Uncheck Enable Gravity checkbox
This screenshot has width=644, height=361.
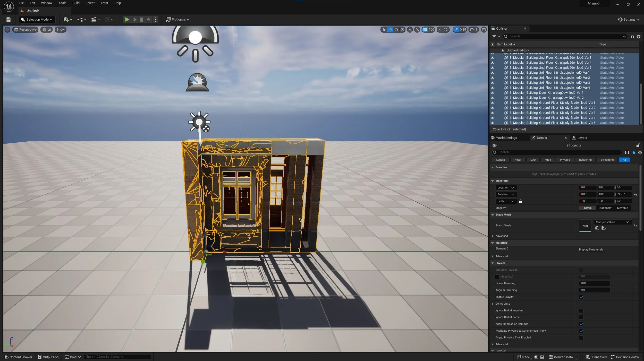[x=581, y=297]
